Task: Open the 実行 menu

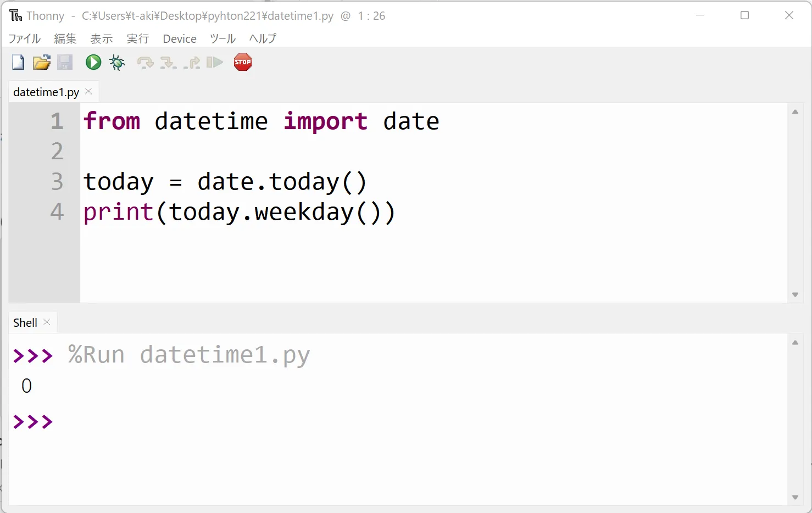Action: pyautogui.click(x=138, y=38)
